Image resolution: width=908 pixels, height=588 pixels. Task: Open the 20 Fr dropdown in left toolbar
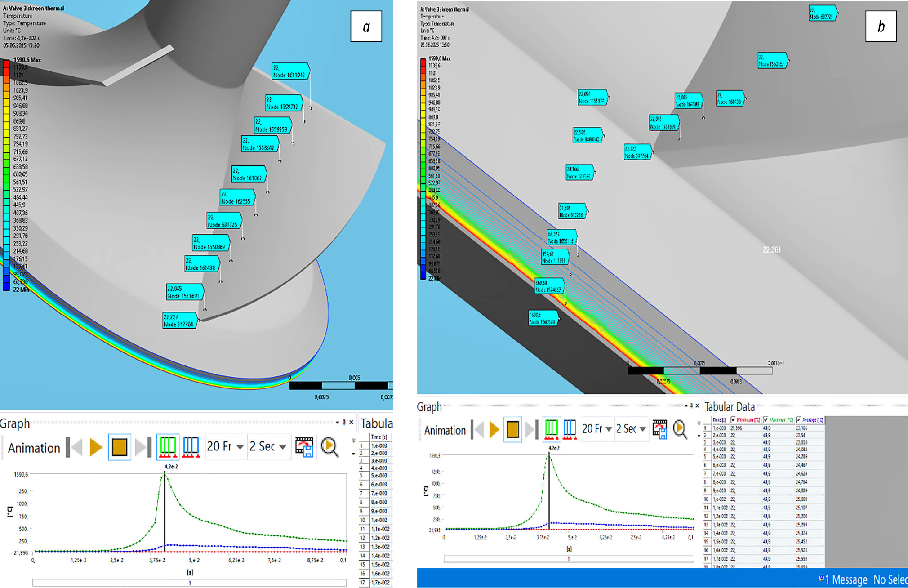(240, 447)
